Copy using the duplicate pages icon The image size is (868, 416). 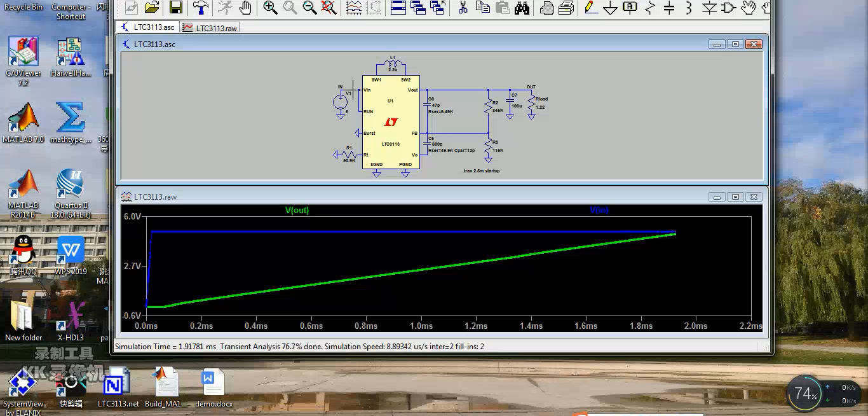click(x=482, y=8)
